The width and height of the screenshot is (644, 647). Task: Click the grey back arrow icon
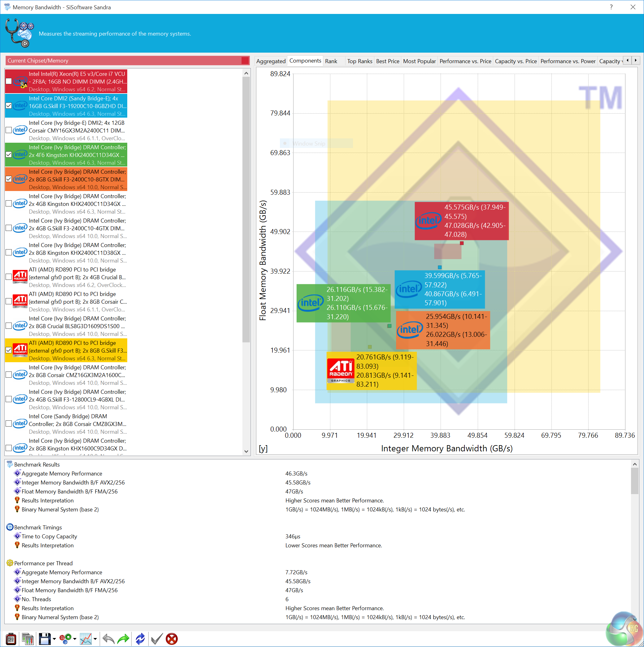point(108,639)
